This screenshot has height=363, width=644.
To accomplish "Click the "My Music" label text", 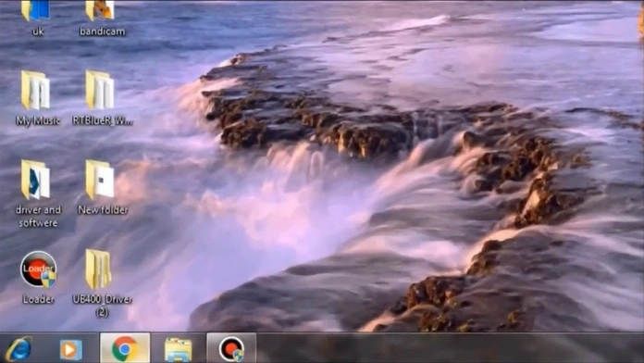I will click(x=38, y=121).
